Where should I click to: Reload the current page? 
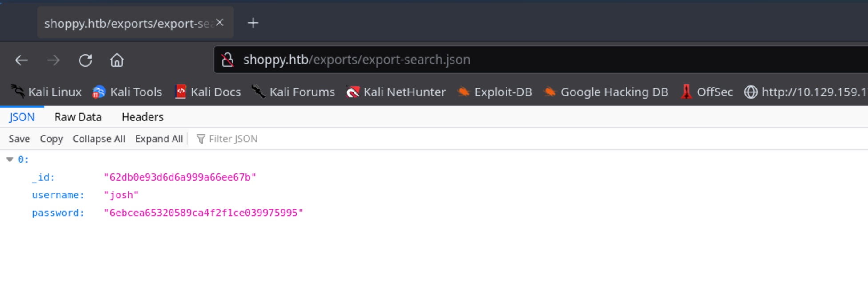pyautogui.click(x=85, y=60)
